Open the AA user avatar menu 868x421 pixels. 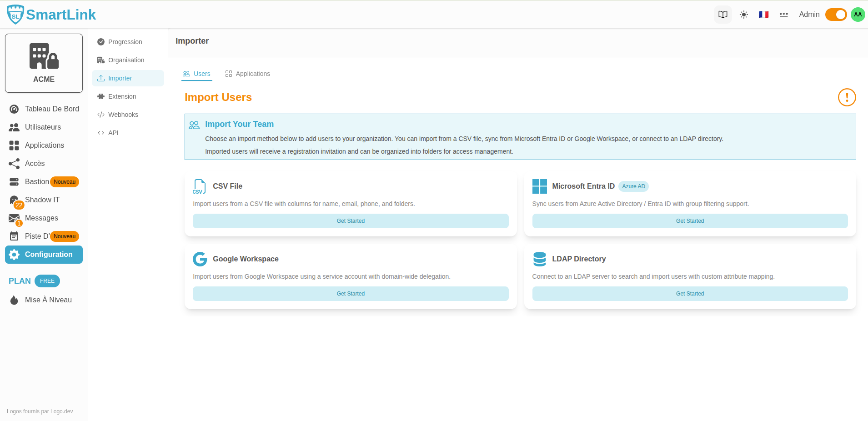pos(858,15)
